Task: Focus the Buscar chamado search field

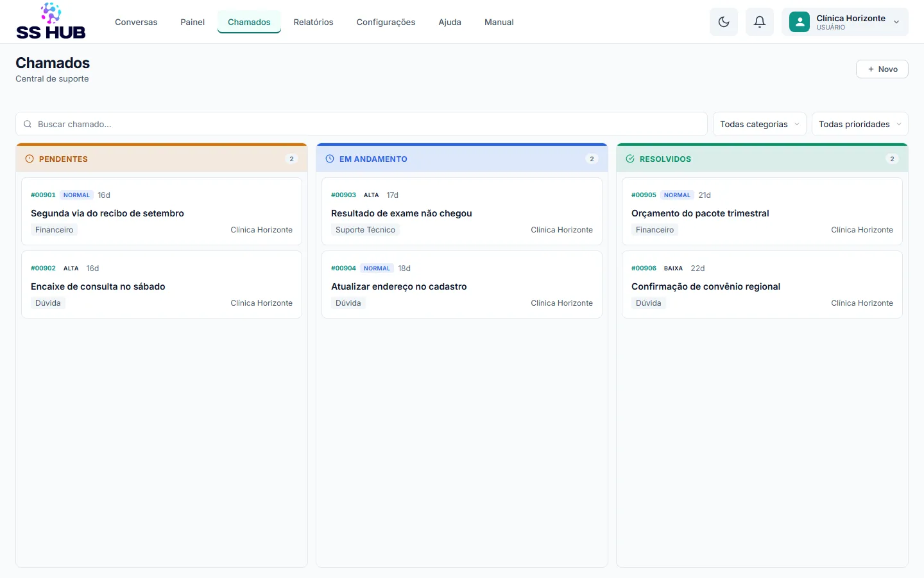Action: pos(361,124)
